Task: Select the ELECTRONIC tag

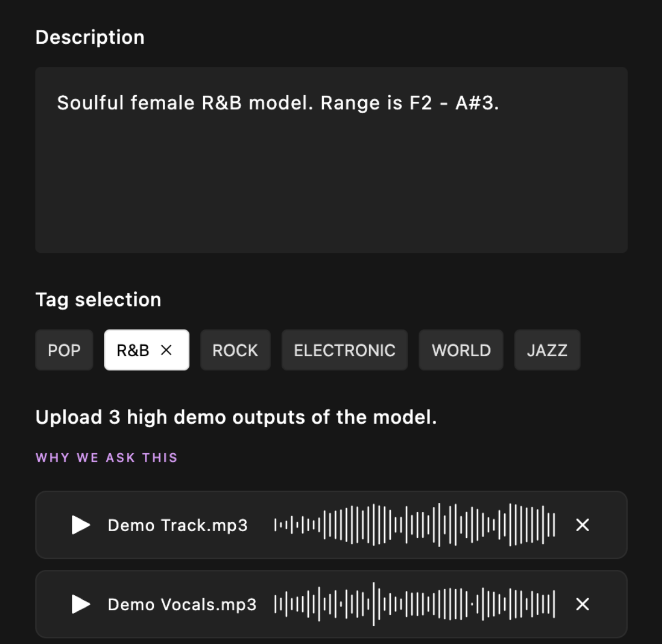Action: [x=344, y=350]
